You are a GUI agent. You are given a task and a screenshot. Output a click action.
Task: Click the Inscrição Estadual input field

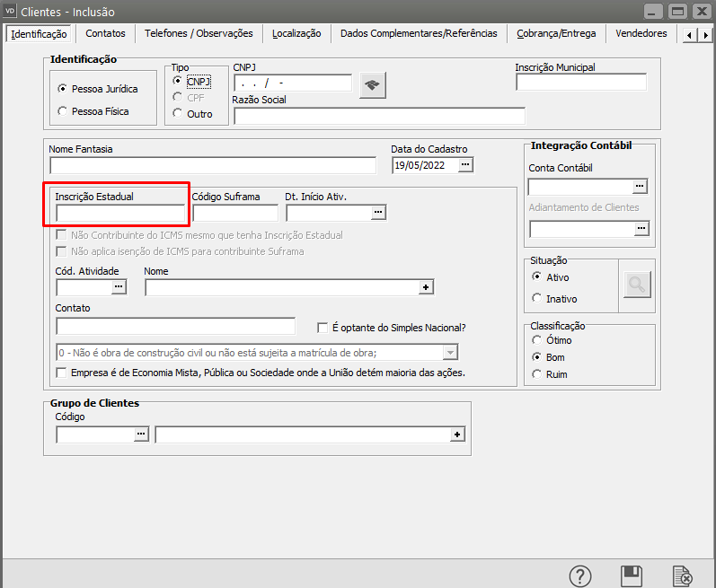(119, 213)
